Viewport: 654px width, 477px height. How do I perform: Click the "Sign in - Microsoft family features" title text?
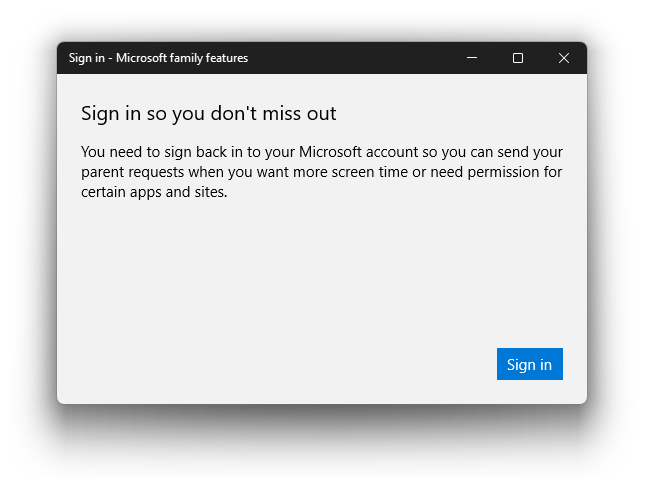(x=158, y=58)
